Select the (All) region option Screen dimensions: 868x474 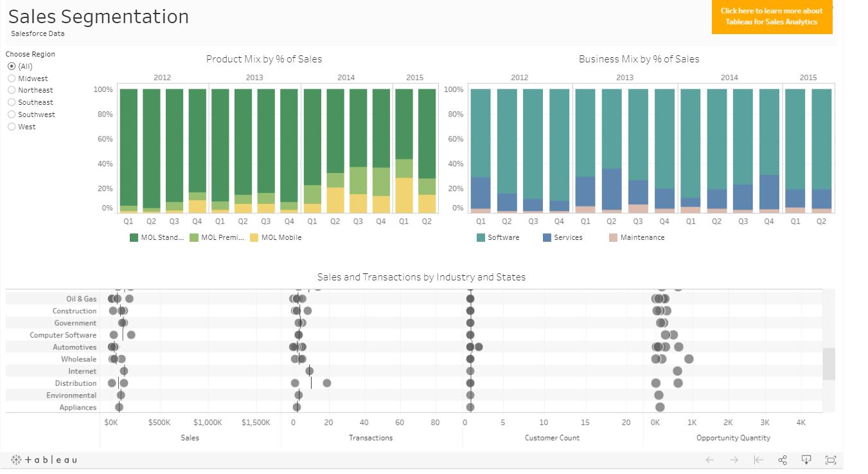click(x=12, y=66)
